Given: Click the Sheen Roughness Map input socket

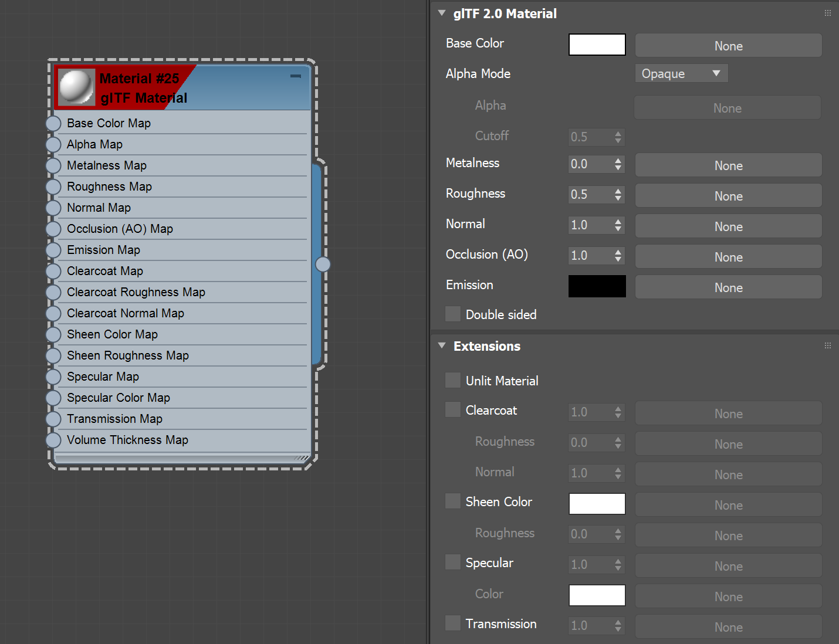Looking at the screenshot, I should [x=53, y=355].
